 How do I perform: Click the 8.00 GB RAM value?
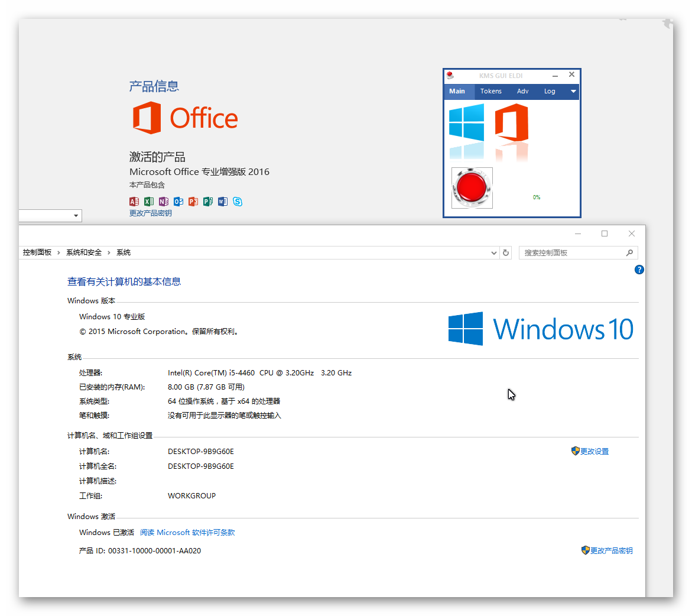point(206,387)
